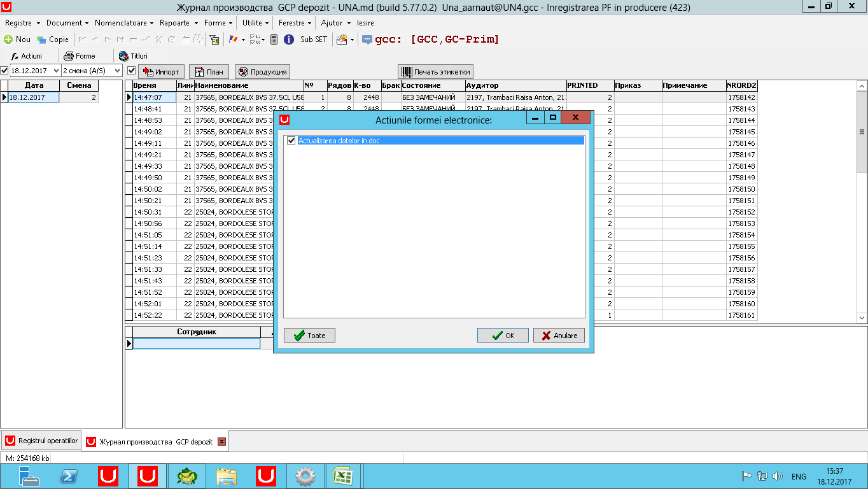Open the Nomenclatoare menu

[x=123, y=23]
